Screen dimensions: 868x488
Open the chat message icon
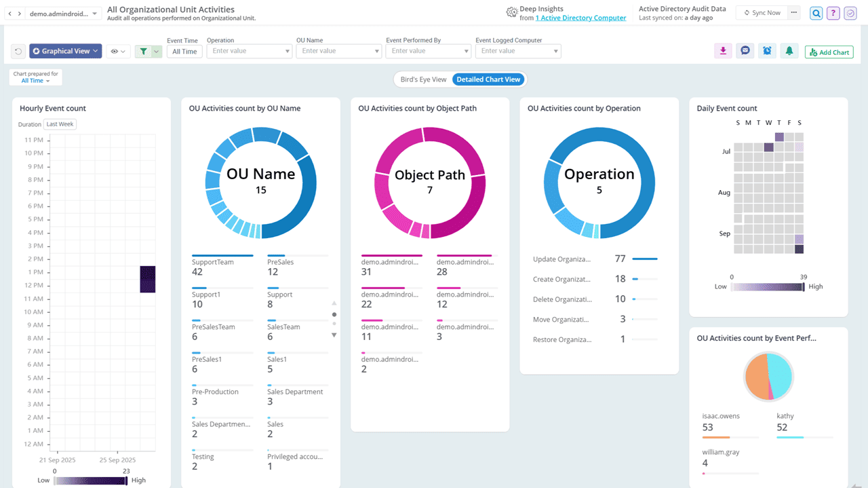(x=745, y=51)
